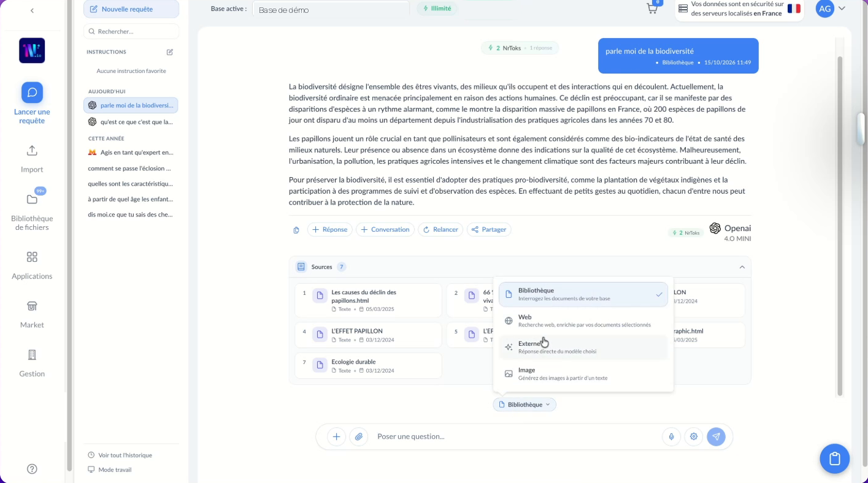Choose the Web search mode option
Screen dimensions: 868x483
point(583,321)
